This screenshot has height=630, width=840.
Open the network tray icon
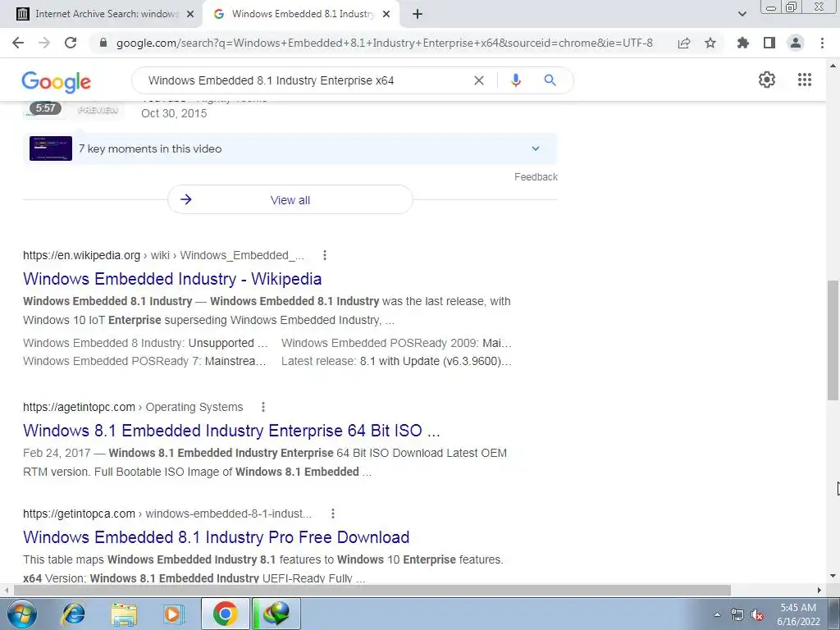point(737,615)
